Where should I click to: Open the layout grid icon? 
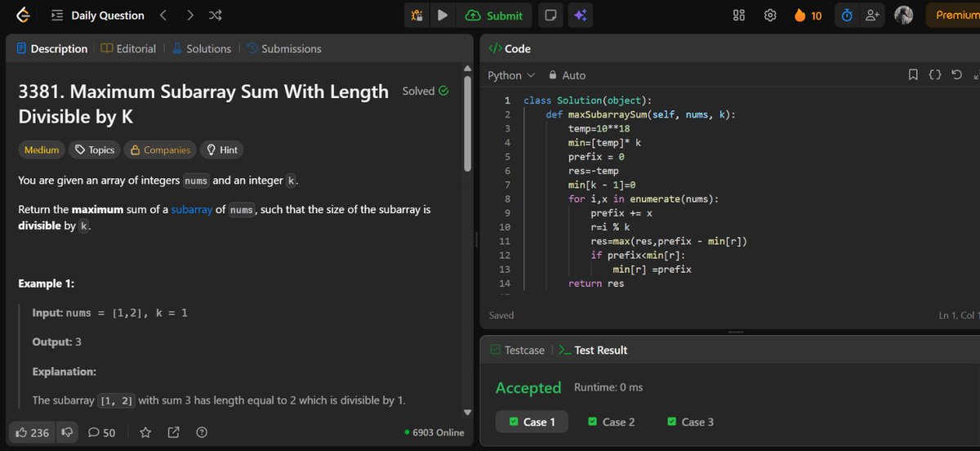pyautogui.click(x=740, y=15)
